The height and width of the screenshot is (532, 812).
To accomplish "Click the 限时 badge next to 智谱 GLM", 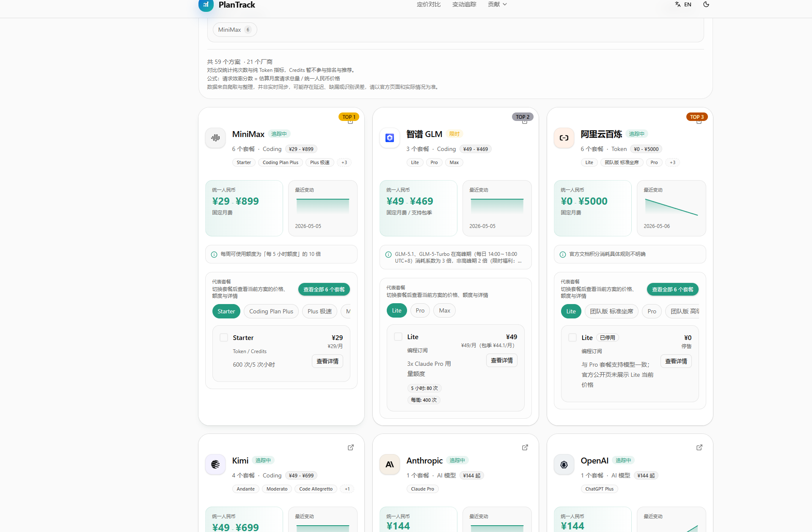I will coord(454,134).
